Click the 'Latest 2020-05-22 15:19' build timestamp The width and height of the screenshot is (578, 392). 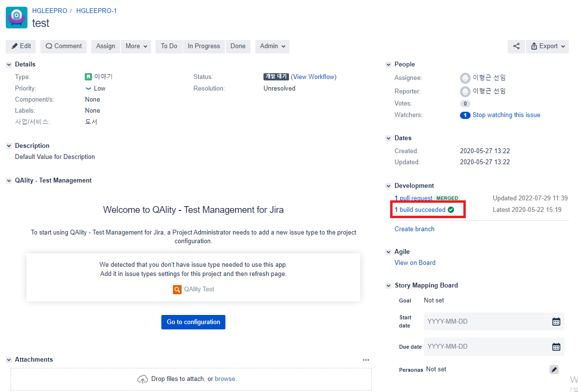pos(527,209)
